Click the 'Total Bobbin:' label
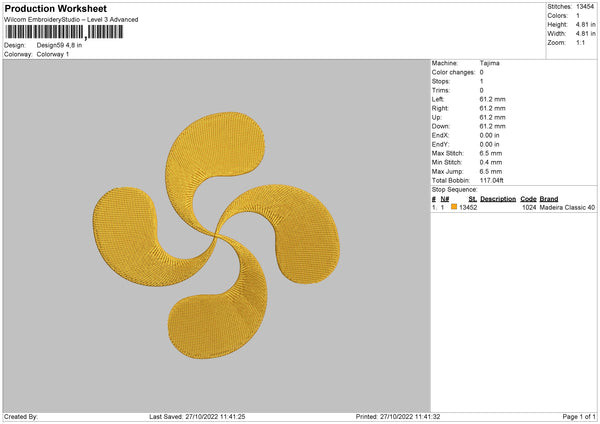The height and width of the screenshot is (424, 600). point(451,180)
